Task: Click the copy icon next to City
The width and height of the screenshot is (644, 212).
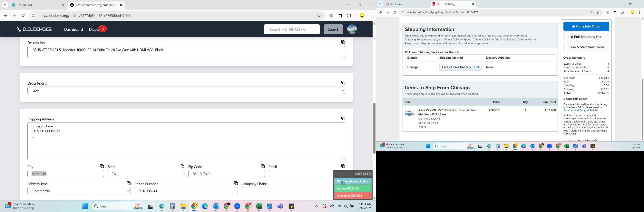Action: tap(102, 166)
